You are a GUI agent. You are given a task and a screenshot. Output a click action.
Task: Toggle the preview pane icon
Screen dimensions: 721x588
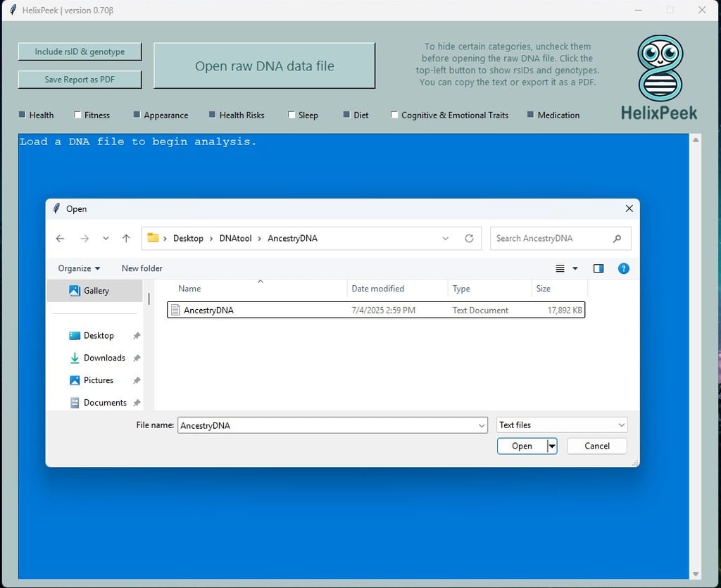tap(598, 268)
